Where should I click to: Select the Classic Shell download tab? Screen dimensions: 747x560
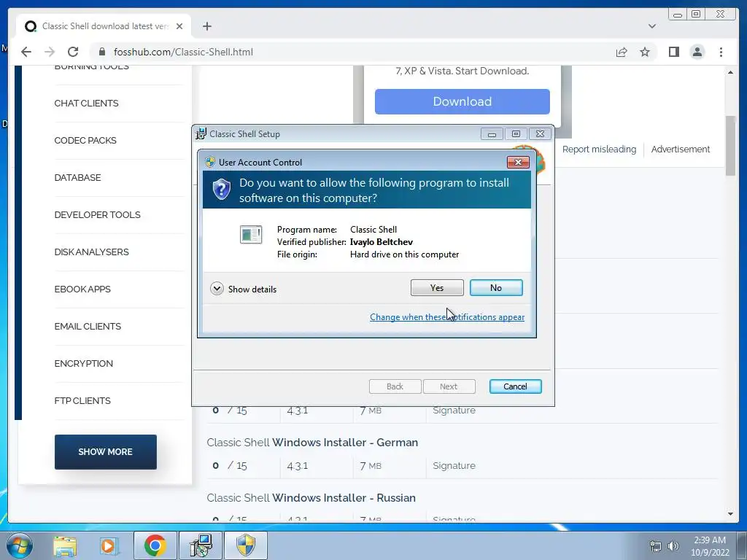[x=104, y=26]
